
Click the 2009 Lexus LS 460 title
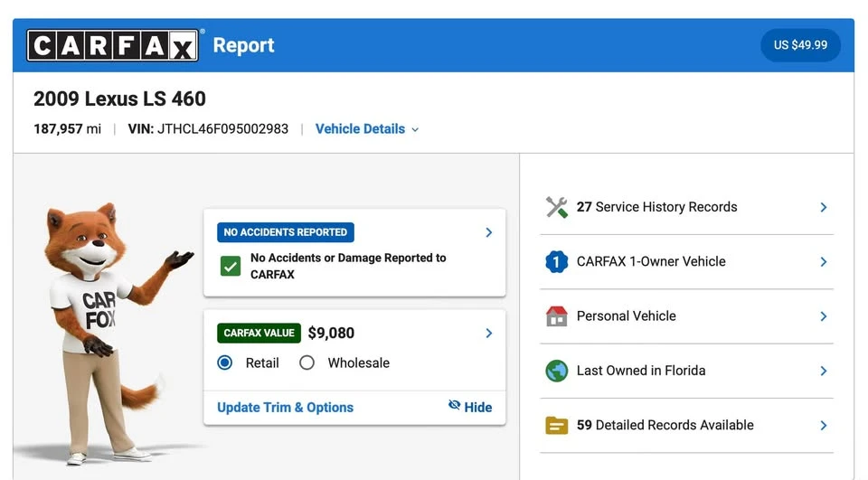point(119,99)
